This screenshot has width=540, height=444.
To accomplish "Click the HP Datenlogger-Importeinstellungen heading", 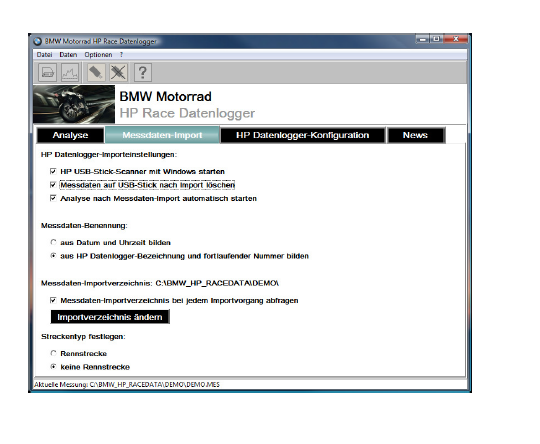I will tap(109, 154).
